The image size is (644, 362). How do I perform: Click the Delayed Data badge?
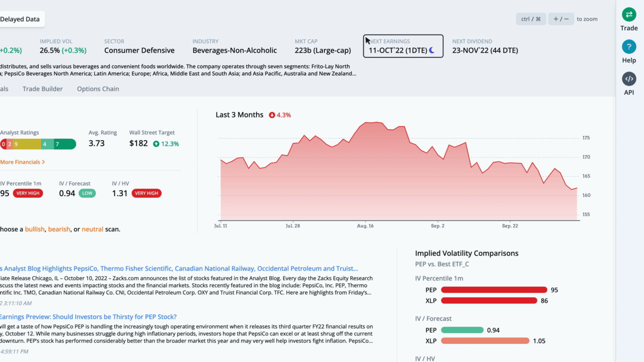[x=20, y=19]
